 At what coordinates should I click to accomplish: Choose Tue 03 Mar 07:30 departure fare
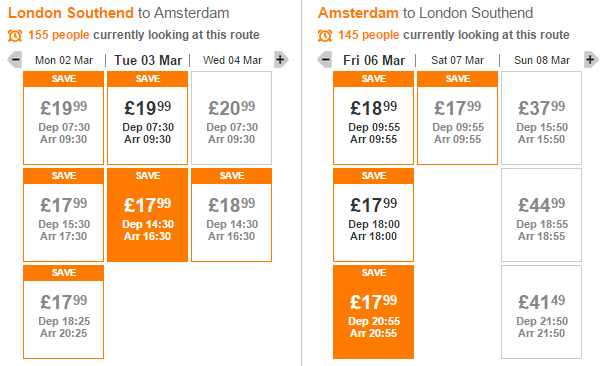pyautogui.click(x=147, y=118)
